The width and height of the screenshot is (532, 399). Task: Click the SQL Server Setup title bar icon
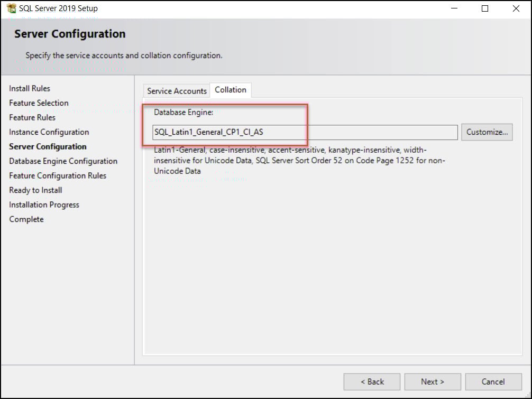(11, 8)
